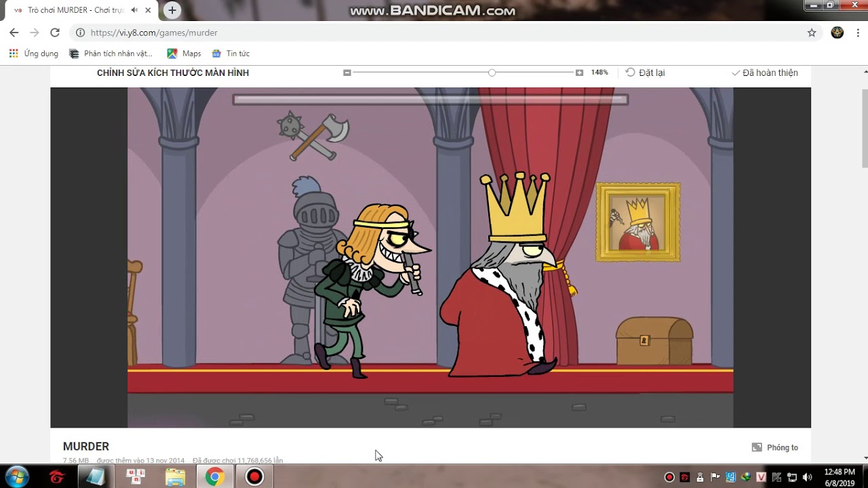Click the Internet Download Manager tray icon
The width and height of the screenshot is (868, 488).
(x=746, y=477)
